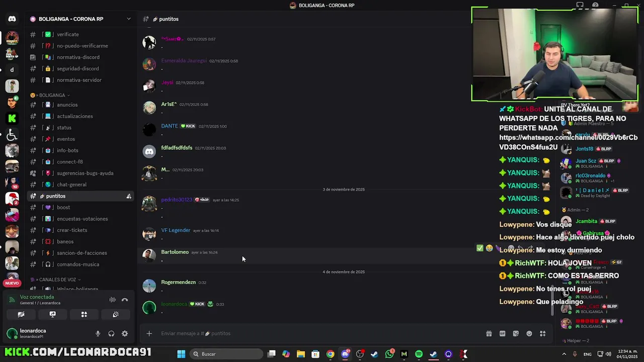Click username pedrito30123
644x362 pixels.
pos(177,200)
